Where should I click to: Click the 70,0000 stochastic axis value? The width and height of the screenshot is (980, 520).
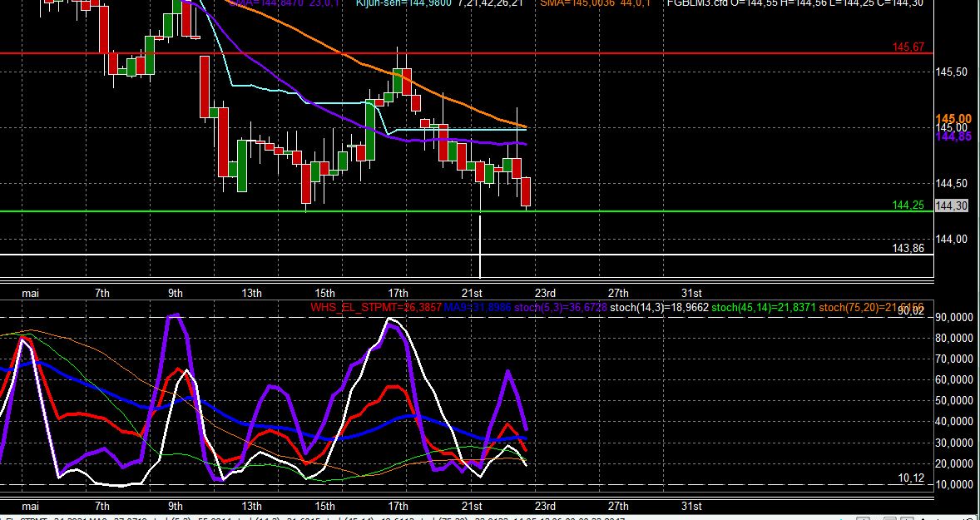[x=955, y=359]
